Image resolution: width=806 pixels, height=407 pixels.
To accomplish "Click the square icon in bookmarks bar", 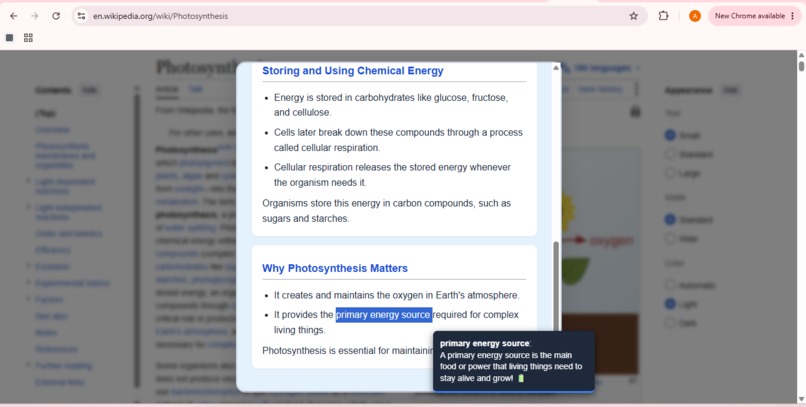I will tap(9, 38).
